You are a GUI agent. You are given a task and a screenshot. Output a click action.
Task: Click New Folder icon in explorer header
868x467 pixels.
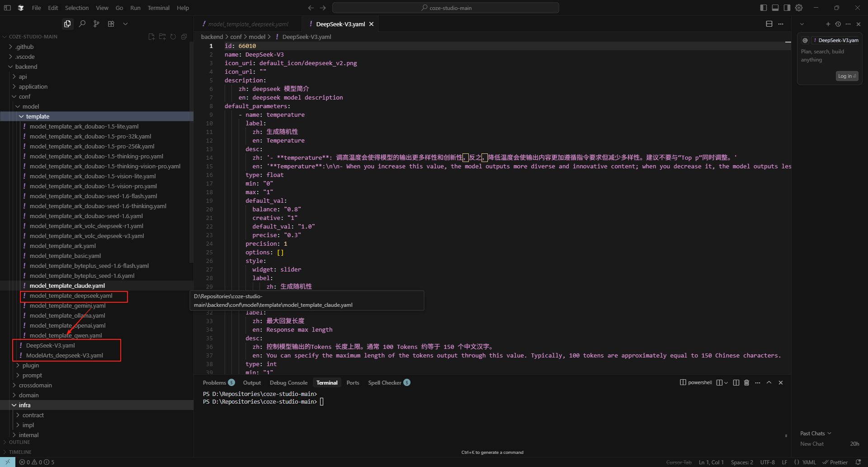point(162,37)
